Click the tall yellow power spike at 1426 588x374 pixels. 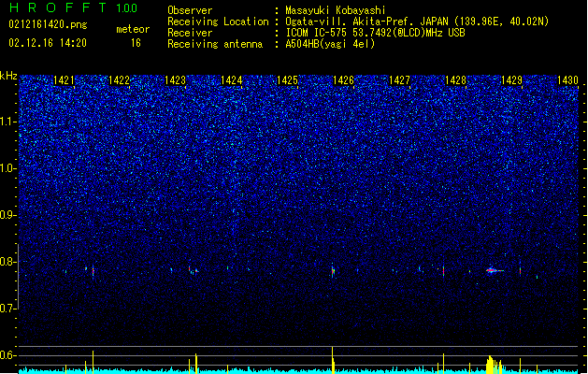(333, 360)
